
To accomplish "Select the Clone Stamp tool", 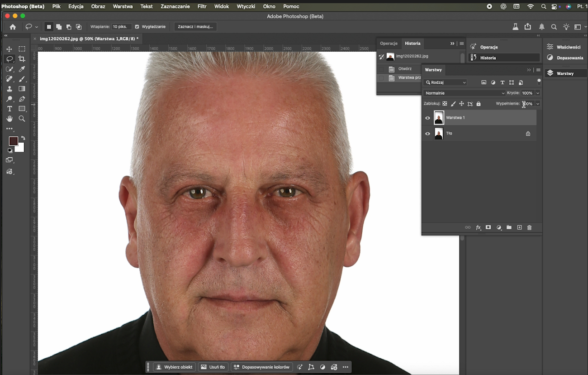I will click(x=9, y=89).
